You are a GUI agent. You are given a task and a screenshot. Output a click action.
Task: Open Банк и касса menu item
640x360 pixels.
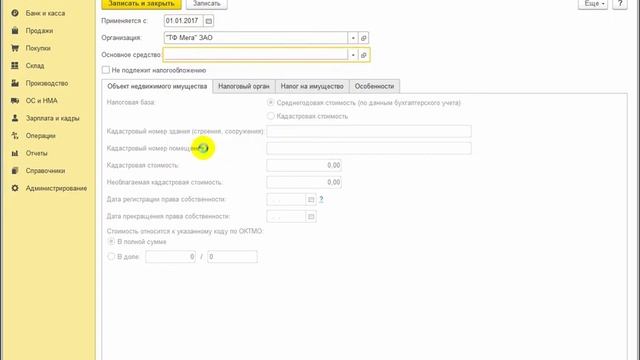tap(45, 13)
